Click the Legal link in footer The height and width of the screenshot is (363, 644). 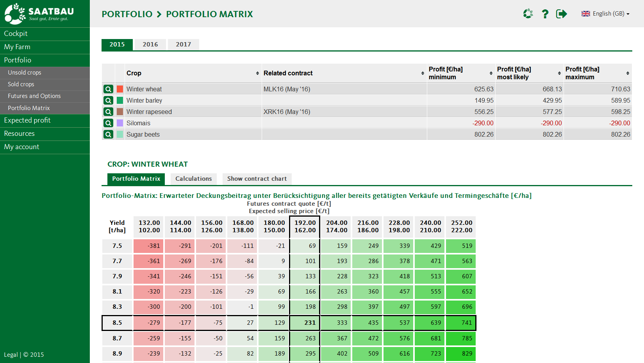tap(11, 355)
